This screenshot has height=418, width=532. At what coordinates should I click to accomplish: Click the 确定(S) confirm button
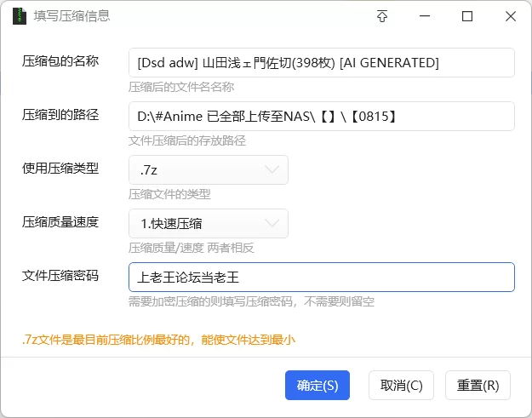point(317,385)
